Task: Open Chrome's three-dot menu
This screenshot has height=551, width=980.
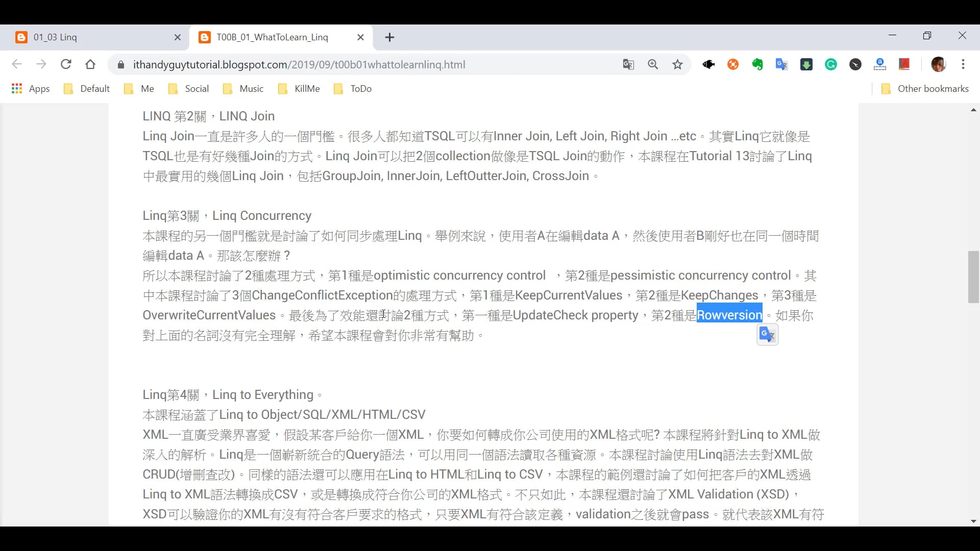Action: point(963,65)
